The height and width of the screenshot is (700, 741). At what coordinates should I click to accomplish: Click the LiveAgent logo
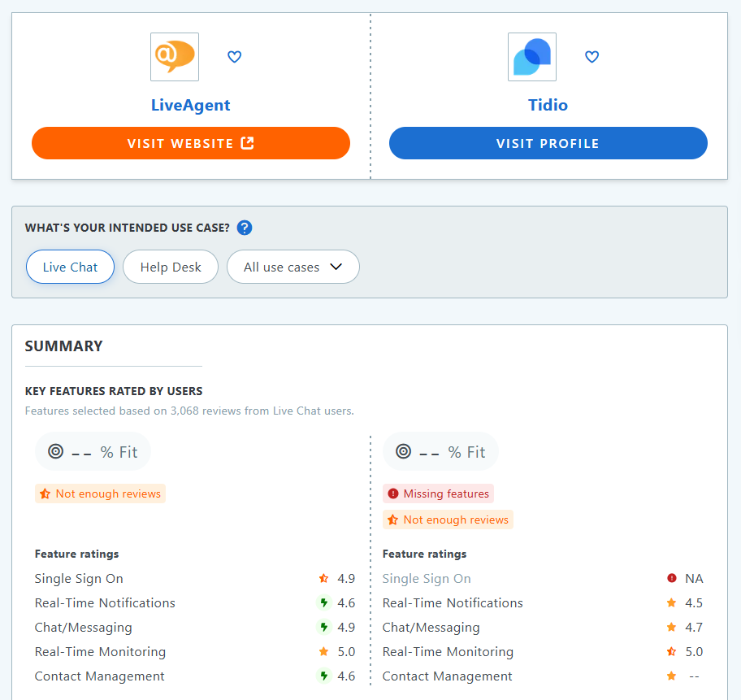click(174, 57)
